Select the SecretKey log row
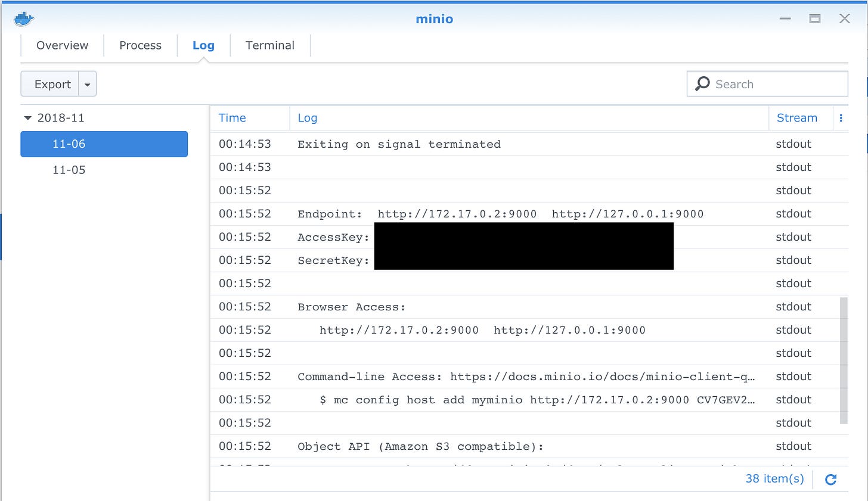Viewport: 868px width, 501px height. 529,260
